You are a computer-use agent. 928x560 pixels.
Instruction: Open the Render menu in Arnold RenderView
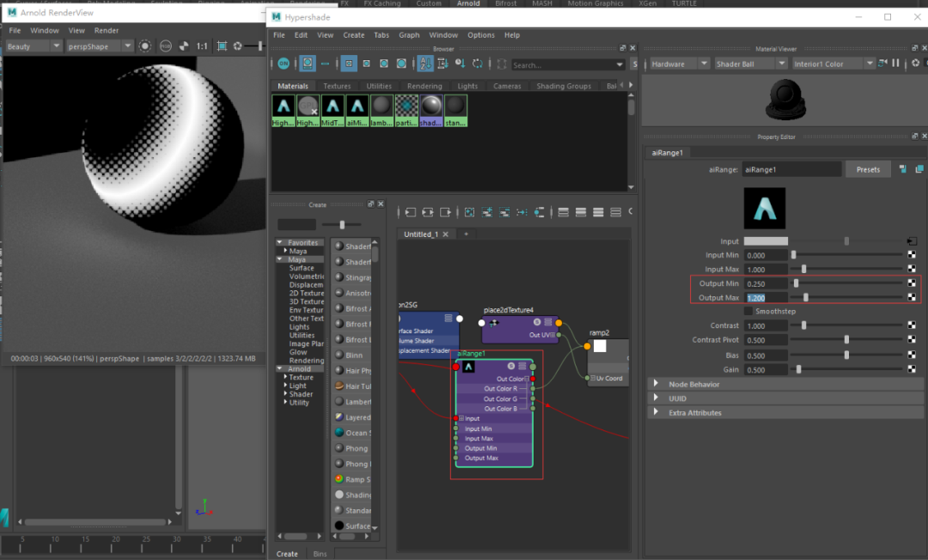tap(107, 30)
